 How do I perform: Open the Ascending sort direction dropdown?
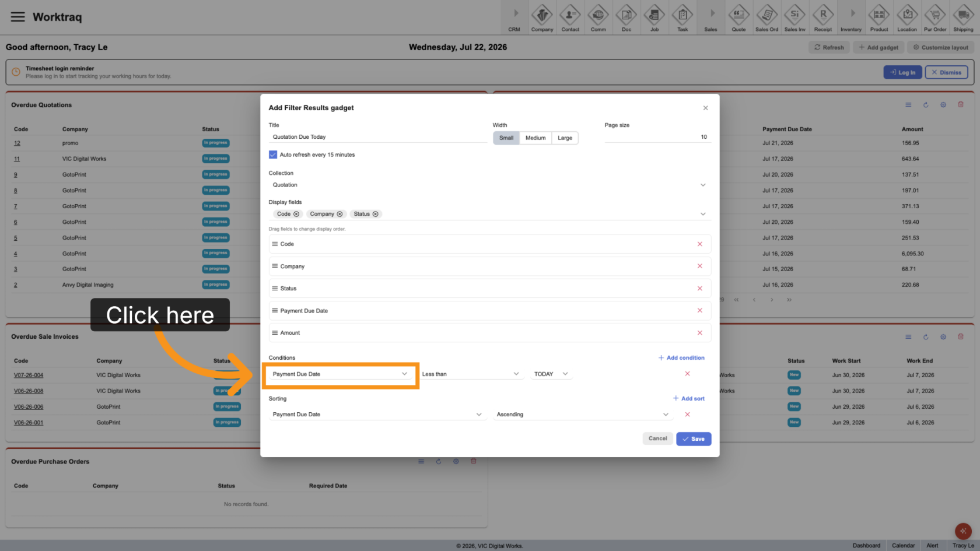pyautogui.click(x=583, y=415)
